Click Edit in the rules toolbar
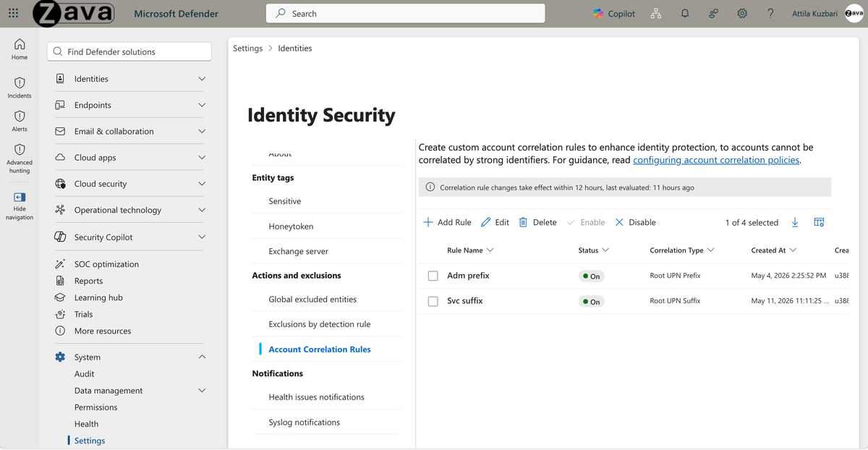 [x=495, y=222]
